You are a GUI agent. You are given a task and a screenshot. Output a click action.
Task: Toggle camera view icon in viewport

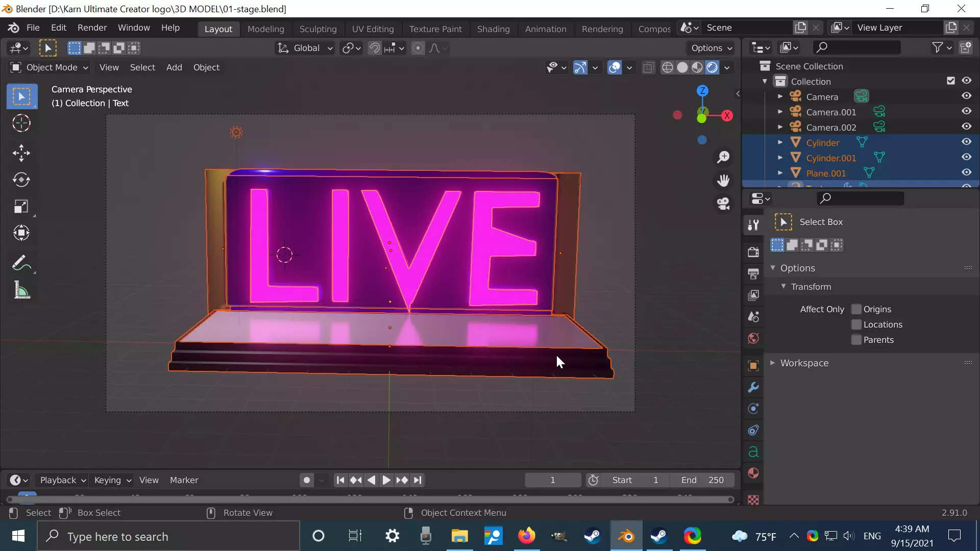(723, 204)
